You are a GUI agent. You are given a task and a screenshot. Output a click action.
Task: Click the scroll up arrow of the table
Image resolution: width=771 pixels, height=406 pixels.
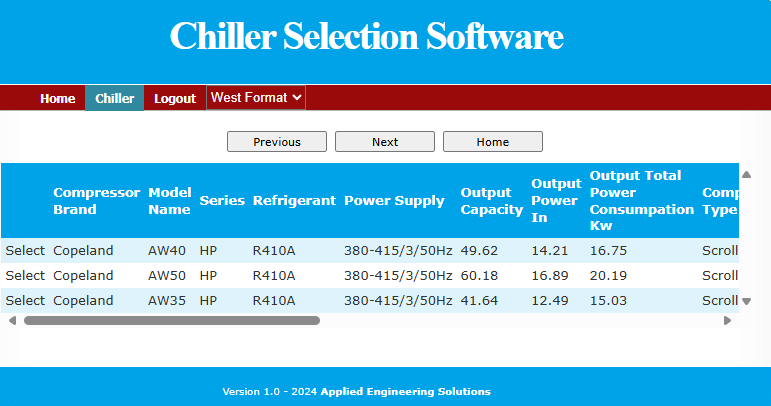[746, 176]
